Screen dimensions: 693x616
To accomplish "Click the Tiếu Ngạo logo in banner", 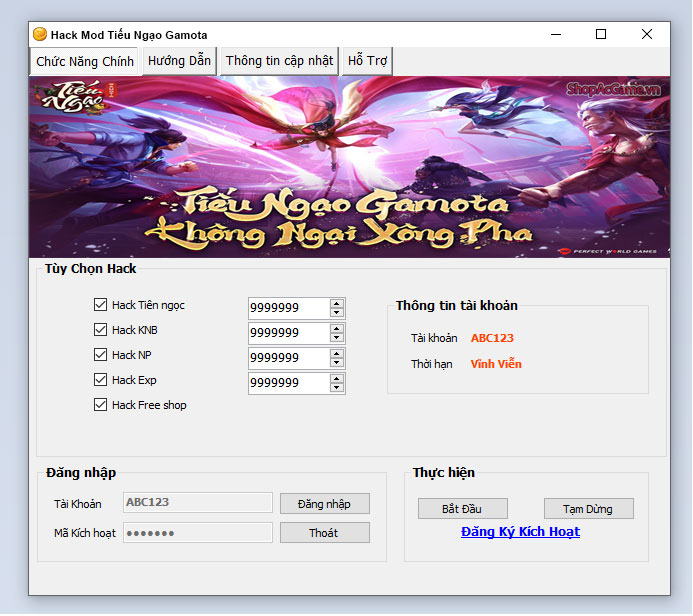I will pyautogui.click(x=76, y=96).
